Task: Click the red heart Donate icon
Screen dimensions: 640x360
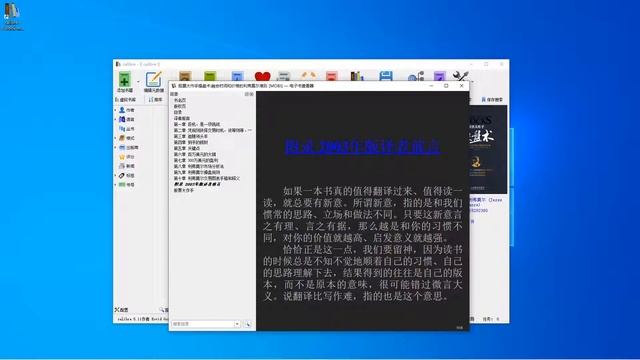Action: (262, 76)
